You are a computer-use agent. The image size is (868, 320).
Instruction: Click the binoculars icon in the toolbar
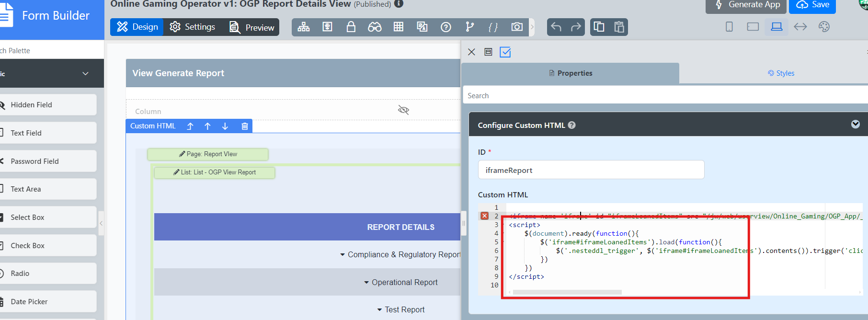(375, 27)
